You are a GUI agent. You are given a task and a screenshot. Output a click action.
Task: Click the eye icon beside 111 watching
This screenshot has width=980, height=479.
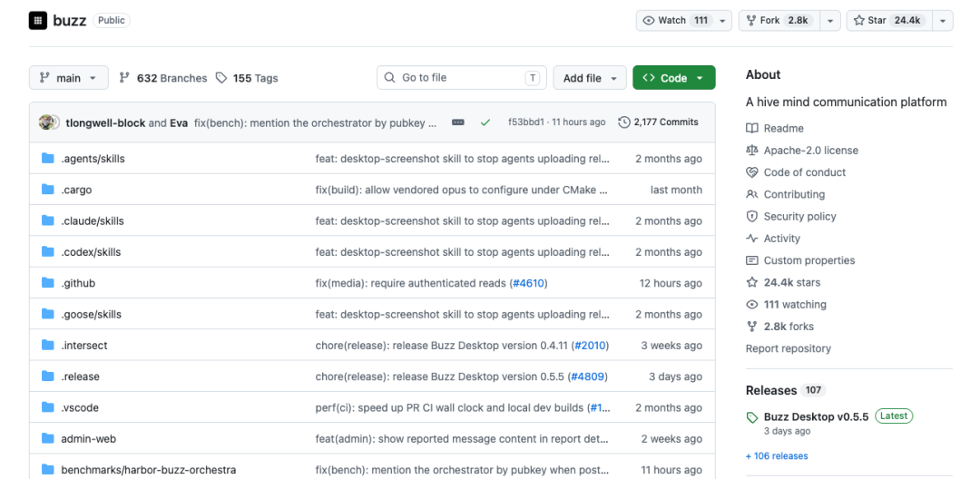click(752, 304)
